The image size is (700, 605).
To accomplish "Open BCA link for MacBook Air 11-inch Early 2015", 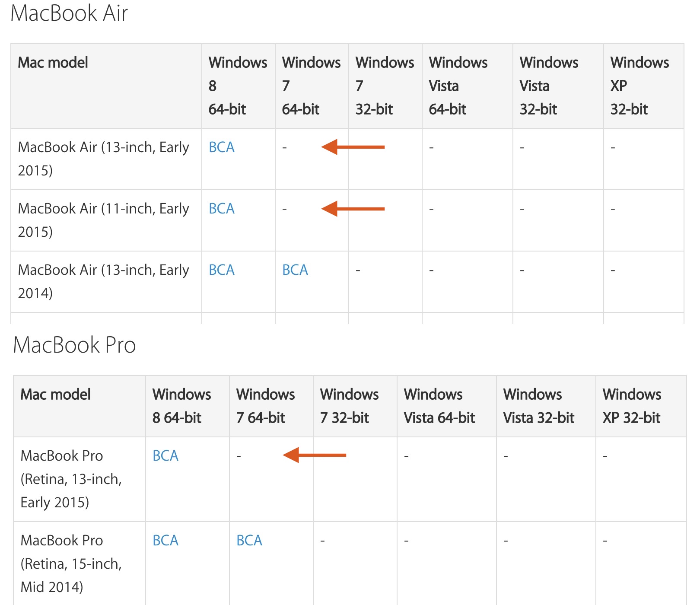I will tap(221, 209).
